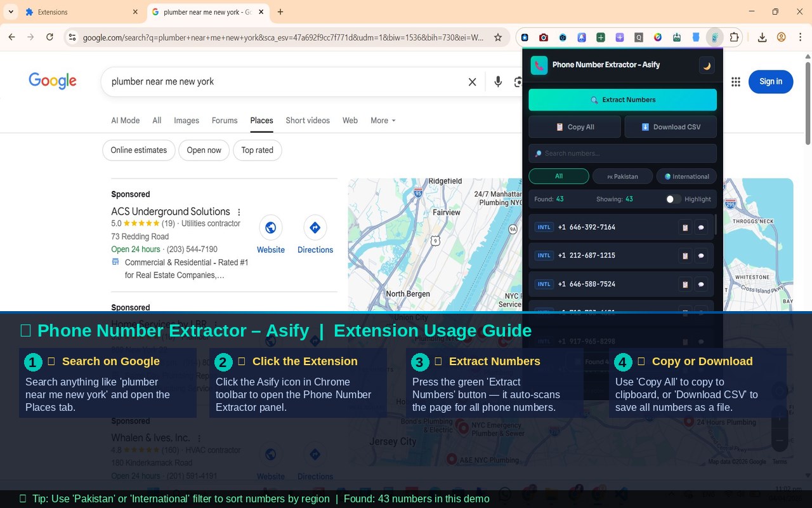Screen dimensions: 812x508
Task: Open a new browser tab
Action: (280, 12)
